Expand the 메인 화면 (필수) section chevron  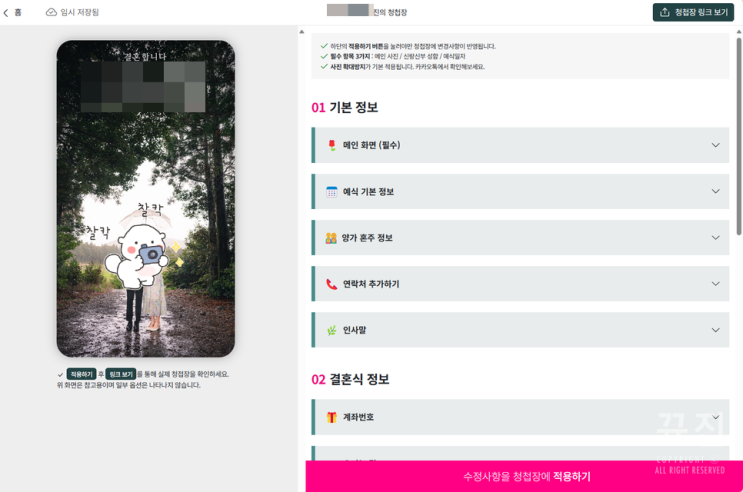click(x=716, y=145)
